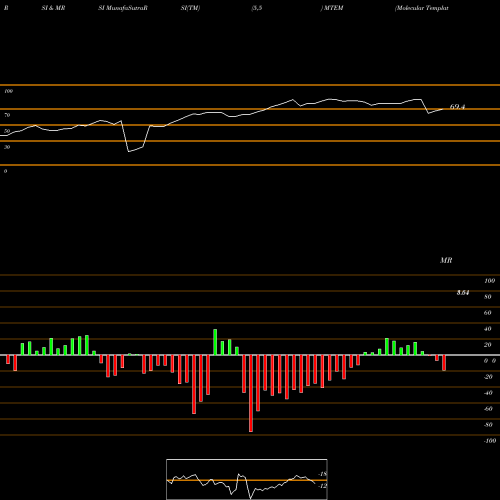Click the RSI current value 69.4 label
The image size is (500, 500).
[x=457, y=107]
